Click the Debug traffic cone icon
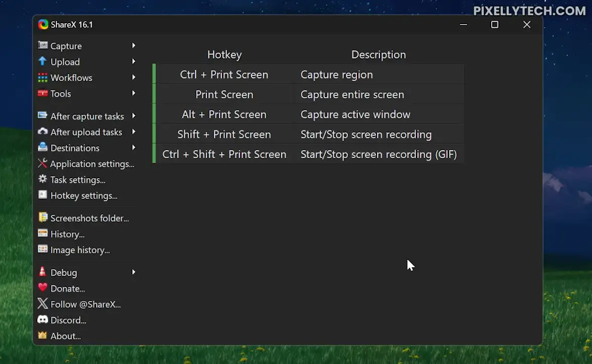592x364 pixels. pyautogui.click(x=42, y=271)
